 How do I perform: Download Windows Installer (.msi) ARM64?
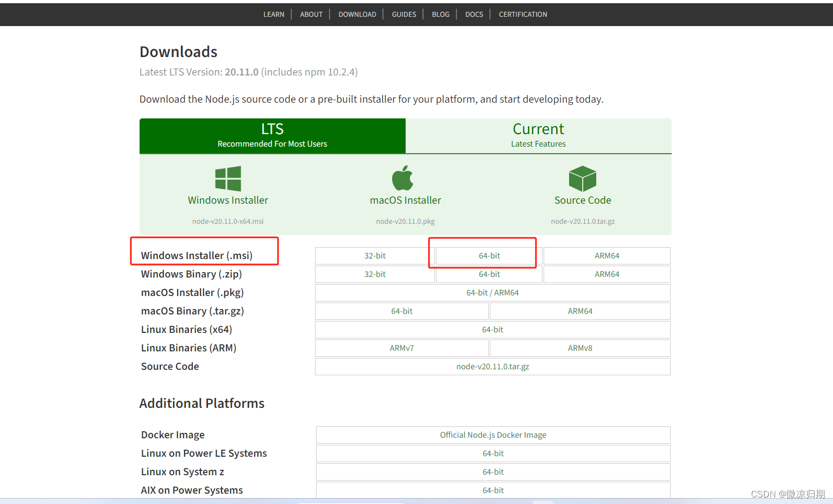(x=607, y=256)
